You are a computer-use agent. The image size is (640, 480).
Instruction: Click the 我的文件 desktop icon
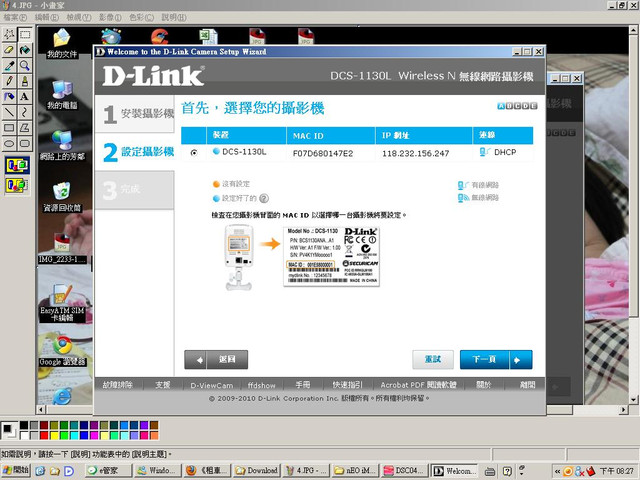(62, 43)
